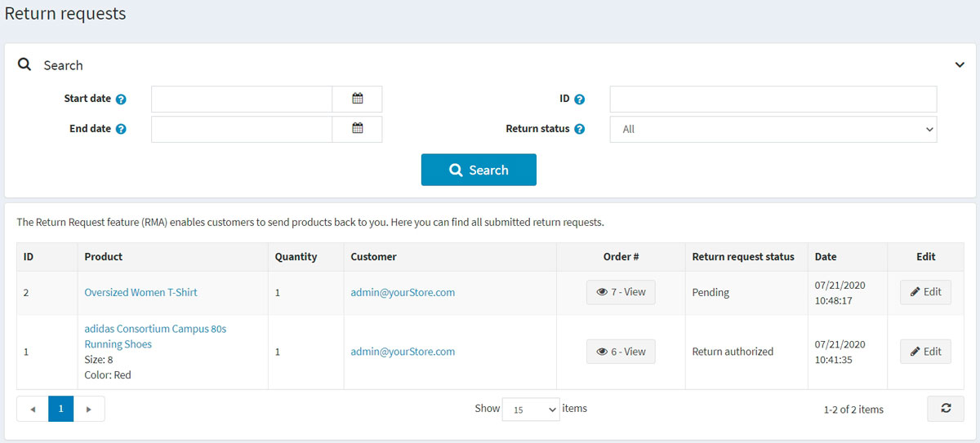Edit the adidas Running Shoes return request
Viewport: 980px width, 443px height.
(x=925, y=352)
